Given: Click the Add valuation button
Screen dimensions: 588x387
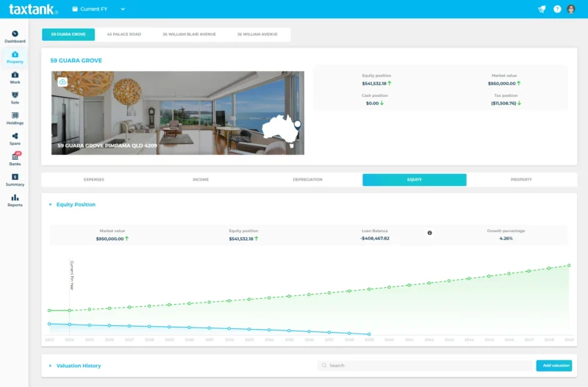Looking at the screenshot, I should (554, 365).
